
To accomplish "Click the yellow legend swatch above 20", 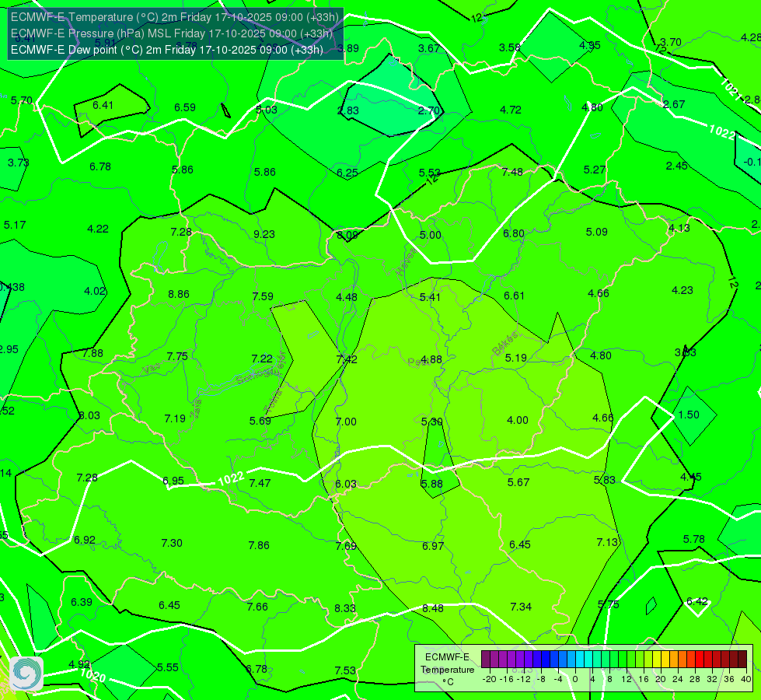I will click(657, 660).
